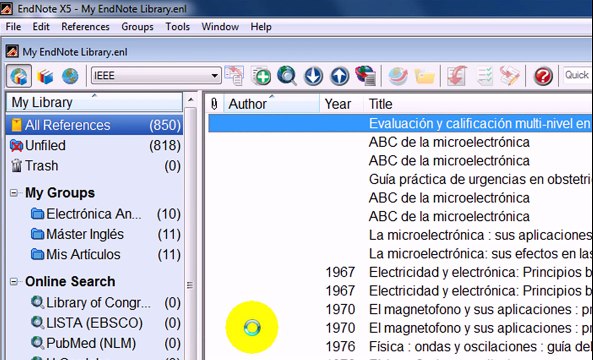Select Library of Congress online search
This screenshot has width=593, height=360.
point(106,303)
